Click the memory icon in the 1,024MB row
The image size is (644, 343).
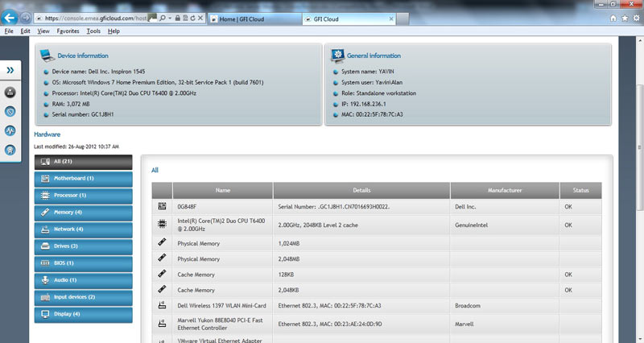[x=163, y=242]
